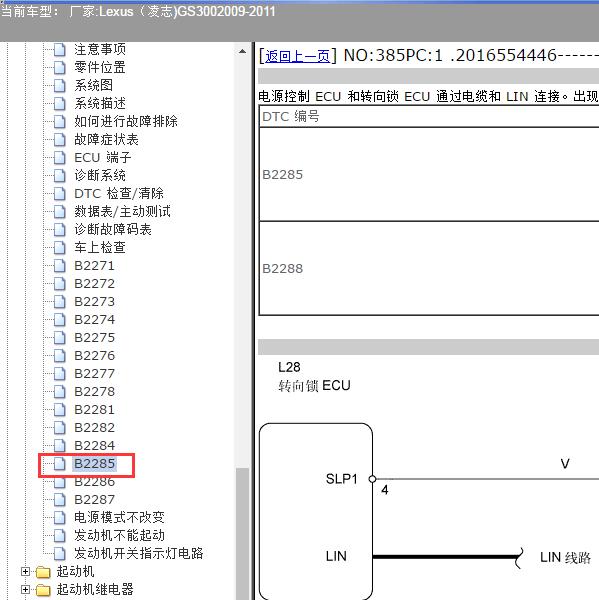Open 系统描述 entry

click(100, 103)
